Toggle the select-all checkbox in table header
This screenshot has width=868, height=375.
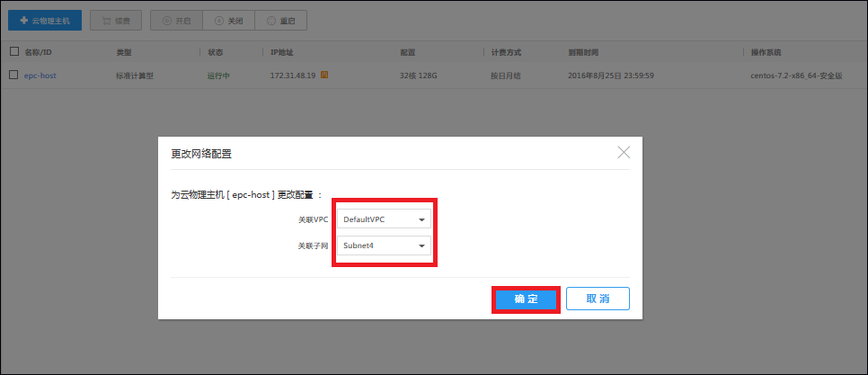click(x=13, y=52)
